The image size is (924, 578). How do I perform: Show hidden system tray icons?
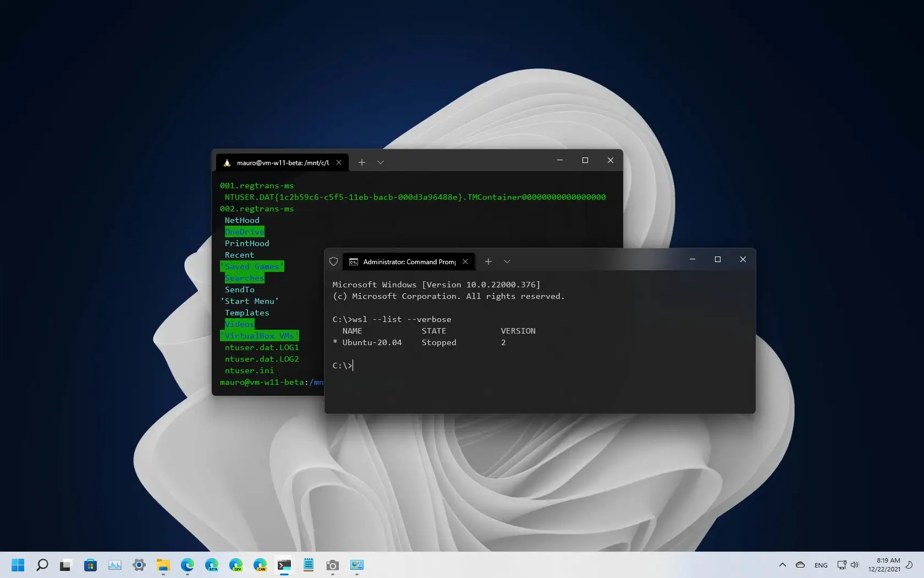point(782,565)
